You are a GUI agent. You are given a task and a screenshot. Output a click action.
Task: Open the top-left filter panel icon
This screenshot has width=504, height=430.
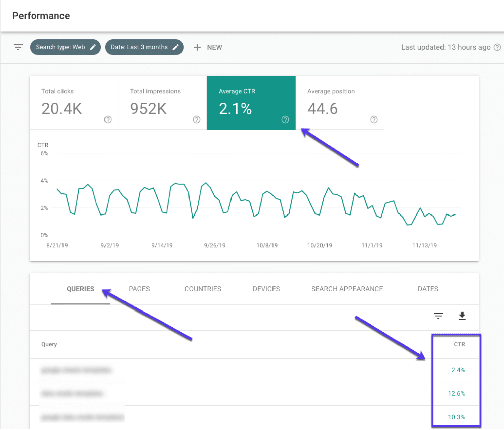tap(18, 47)
